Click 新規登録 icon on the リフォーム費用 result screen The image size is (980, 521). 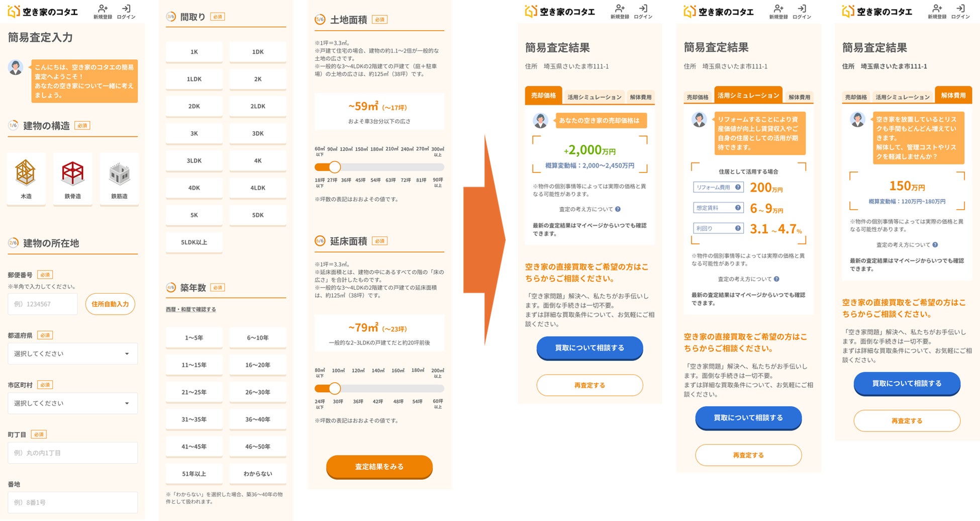(778, 12)
